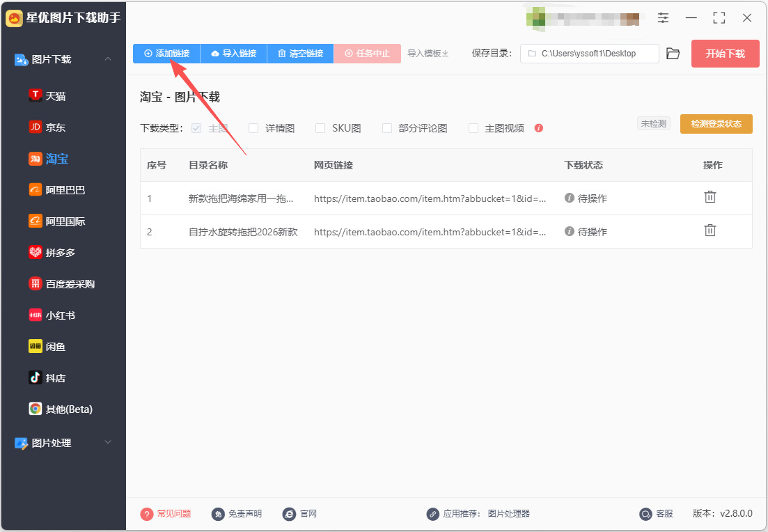This screenshot has height=532, width=768.
Task: Open the settings sliders icon in title bar
Action: 663,18
